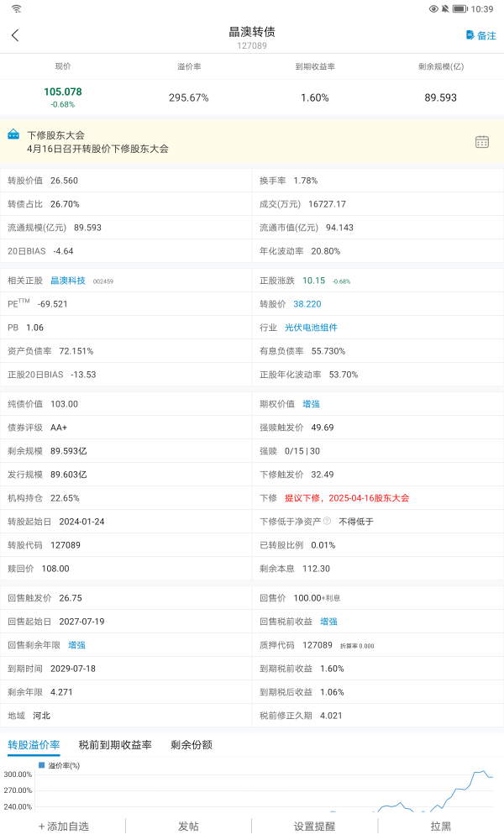Tap the 机构持仓 22.65% cell
Screen dimensions: 504x840
pos(126,497)
